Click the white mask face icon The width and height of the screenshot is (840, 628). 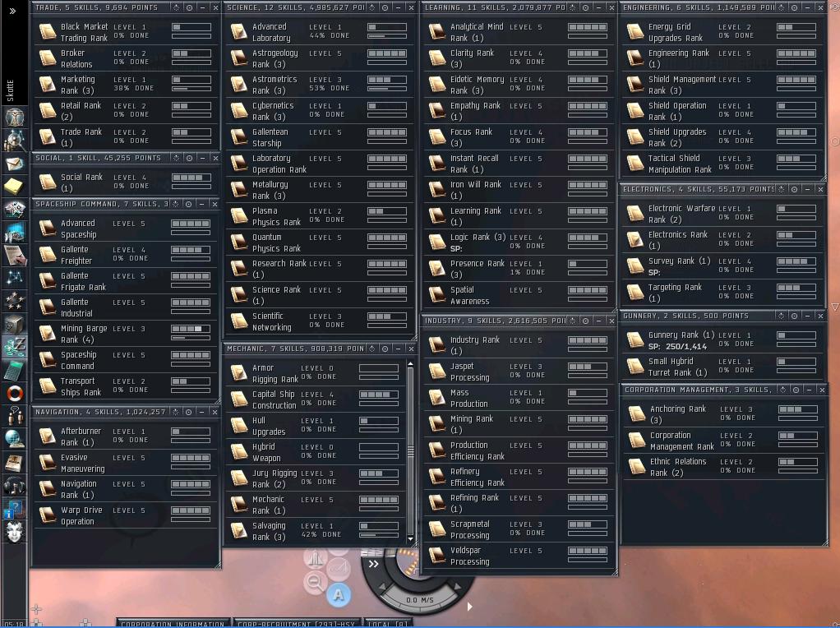point(15,532)
